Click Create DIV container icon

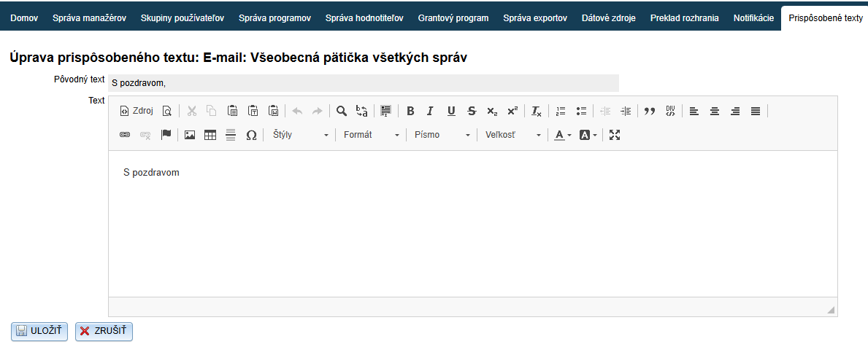[x=670, y=111]
